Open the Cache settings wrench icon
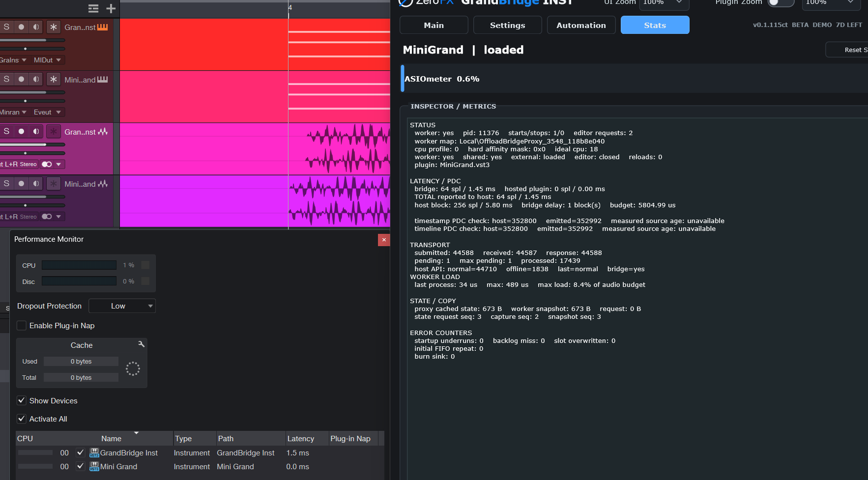The height and width of the screenshot is (480, 868). [x=141, y=344]
